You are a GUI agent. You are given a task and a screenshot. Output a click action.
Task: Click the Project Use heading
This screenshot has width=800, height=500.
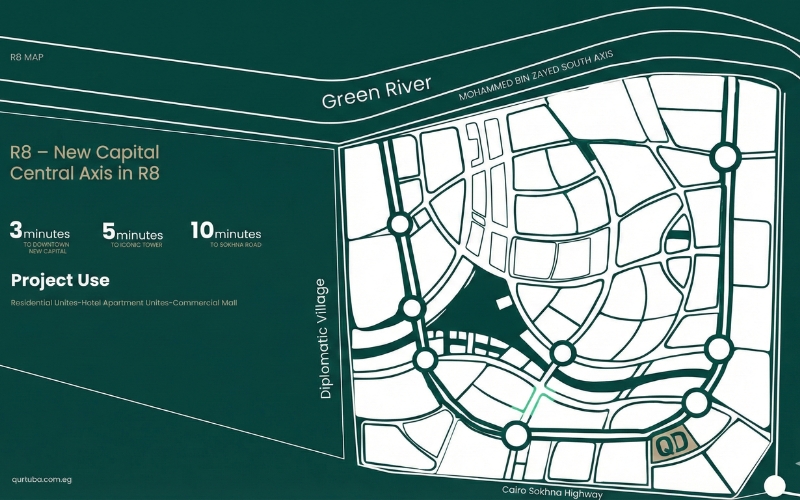tap(60, 280)
